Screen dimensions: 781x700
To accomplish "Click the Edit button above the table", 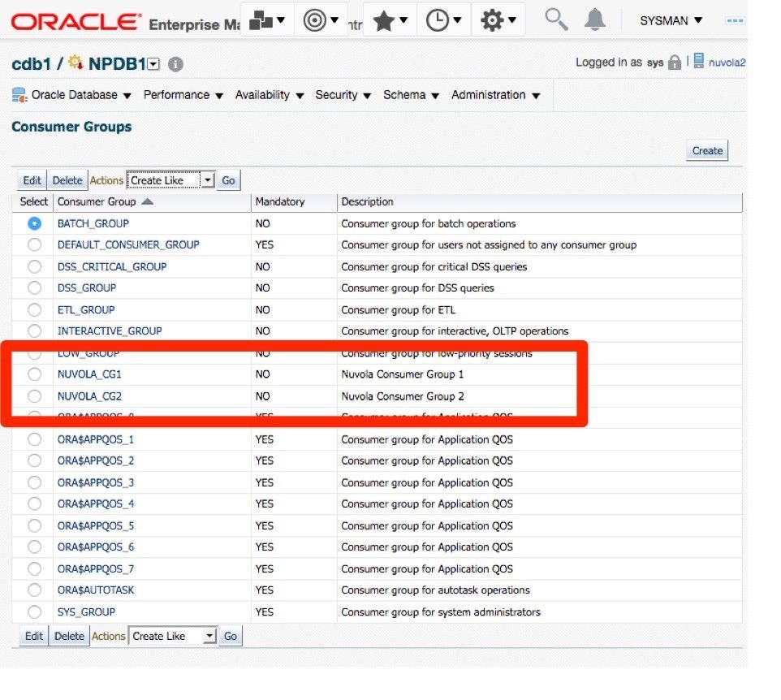I will coord(32,180).
